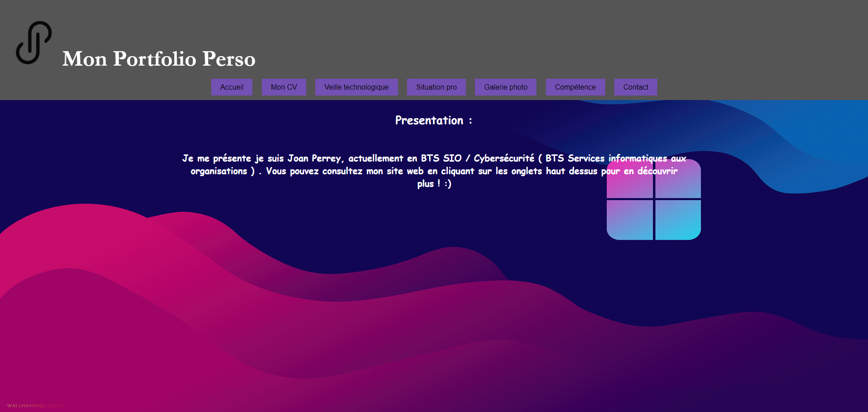Click the intro paragraph about Joan Perrey
Image resolution: width=868 pixels, height=412 pixels.
(434, 171)
